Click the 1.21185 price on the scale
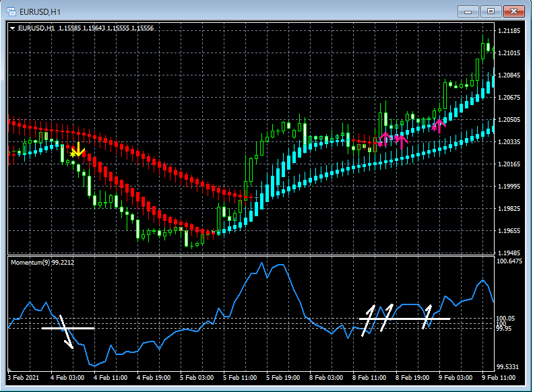Viewport: 533px width, 392px height. point(509,32)
